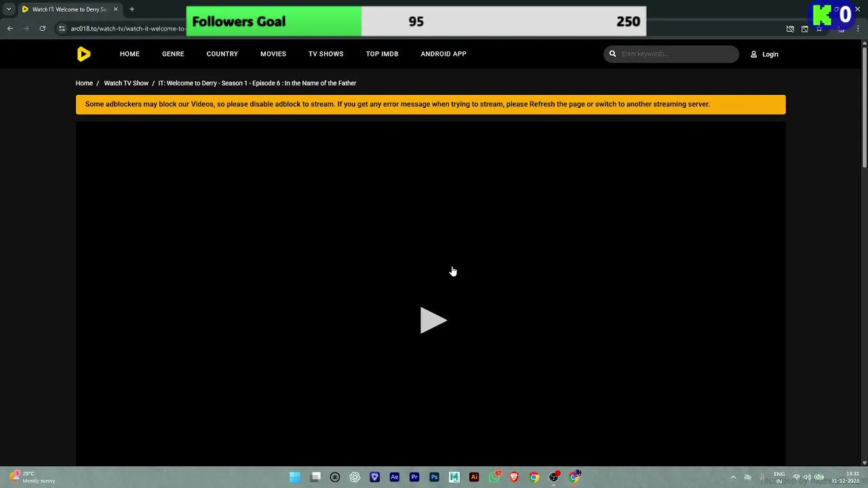Screen dimensions: 868x488
Task: Open the TOP IMDB page
Action: pos(382,54)
